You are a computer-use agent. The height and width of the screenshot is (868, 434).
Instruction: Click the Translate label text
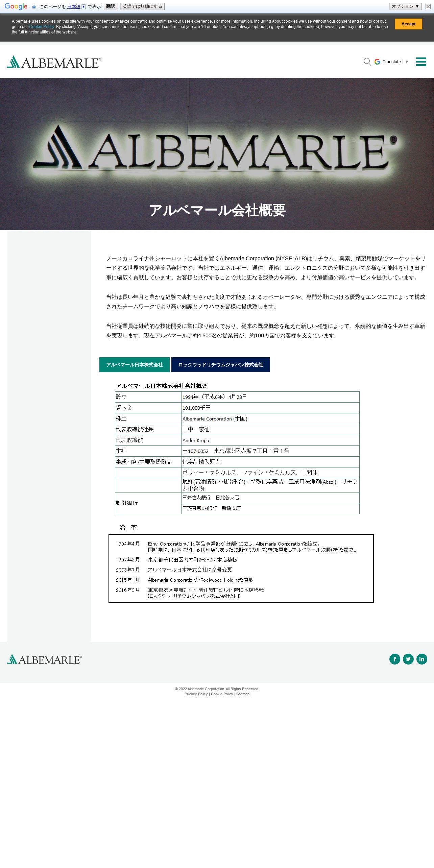coord(392,62)
